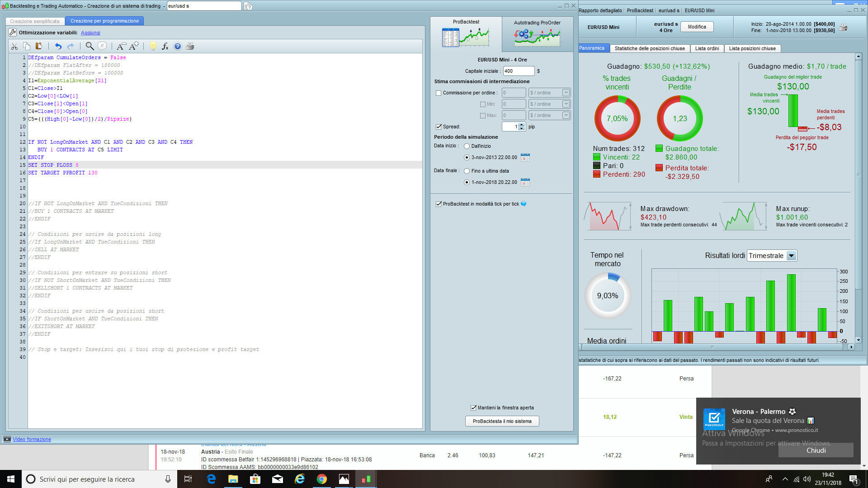Open the fx function insert tool

click(165, 46)
